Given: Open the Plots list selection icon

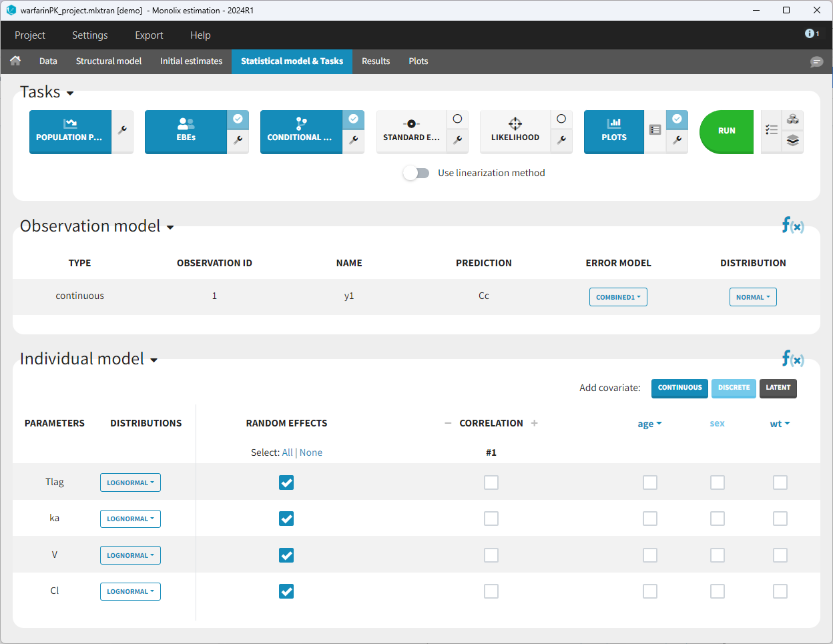Looking at the screenshot, I should click(x=655, y=130).
